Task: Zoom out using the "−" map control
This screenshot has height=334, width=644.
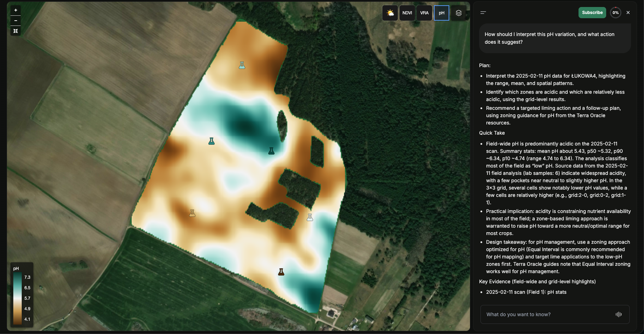Action: (x=15, y=21)
